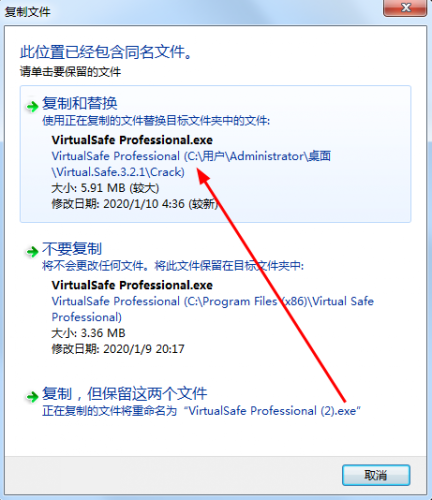The width and height of the screenshot is (432, 500).
Task: Click the 复制文件 title bar text
Action: pyautogui.click(x=27, y=12)
